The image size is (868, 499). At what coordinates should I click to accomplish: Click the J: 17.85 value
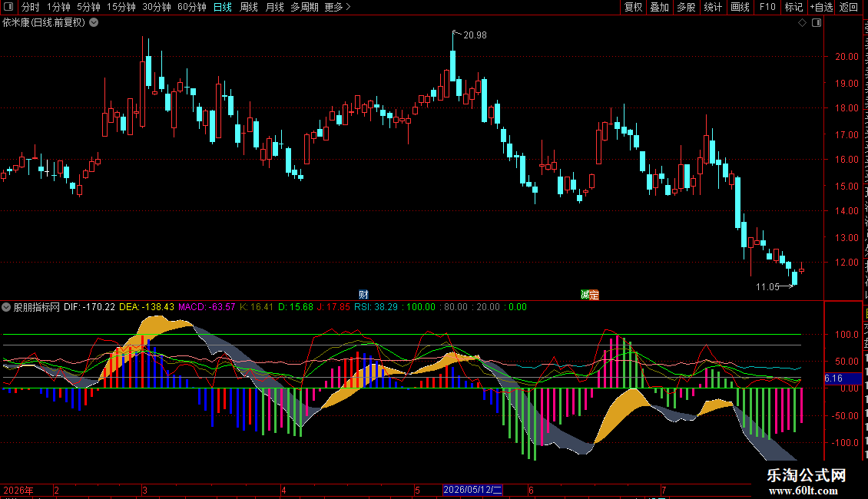pyautogui.click(x=333, y=307)
